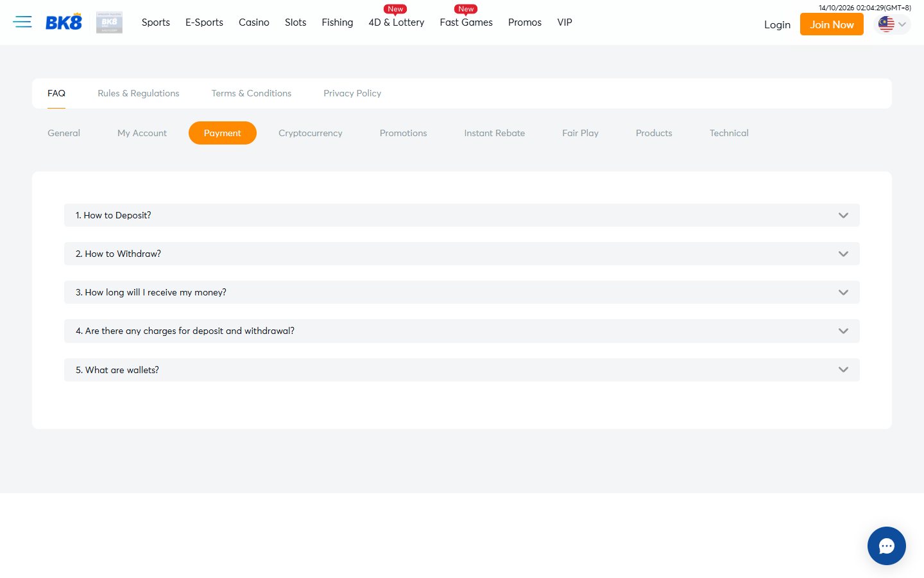Switch to Rules & Regulations tab
This screenshot has height=578, width=924.
(x=139, y=93)
